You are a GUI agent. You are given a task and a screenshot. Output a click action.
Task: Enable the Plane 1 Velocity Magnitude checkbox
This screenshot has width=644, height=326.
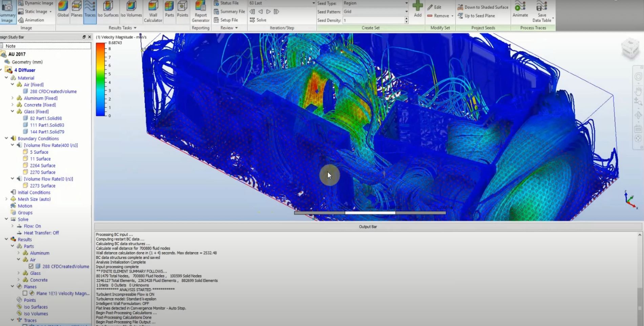[24, 293]
